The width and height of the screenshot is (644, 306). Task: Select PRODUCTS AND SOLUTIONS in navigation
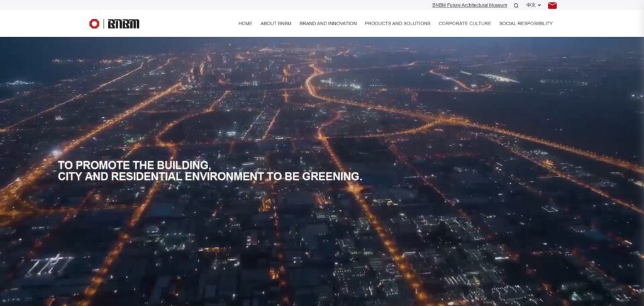pos(397,24)
